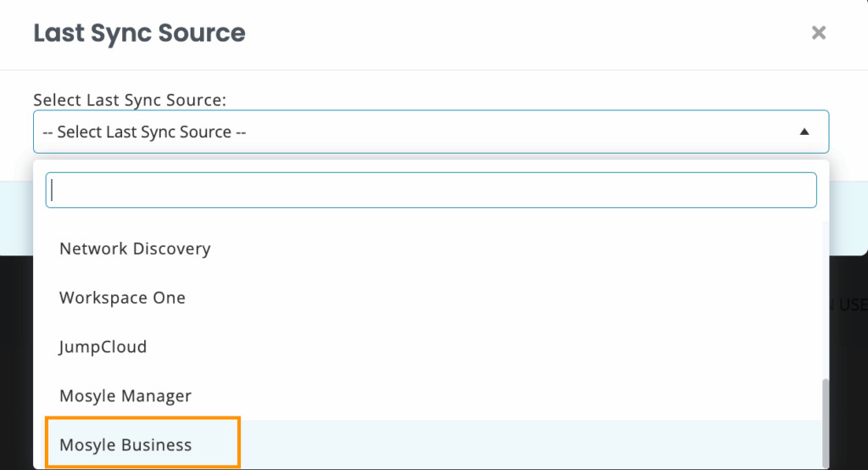Toggle the dropdown via the black caret icon

click(804, 131)
